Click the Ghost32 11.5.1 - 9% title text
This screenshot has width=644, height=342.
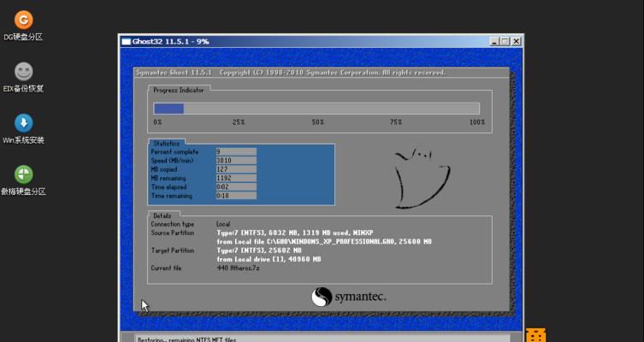coord(170,41)
